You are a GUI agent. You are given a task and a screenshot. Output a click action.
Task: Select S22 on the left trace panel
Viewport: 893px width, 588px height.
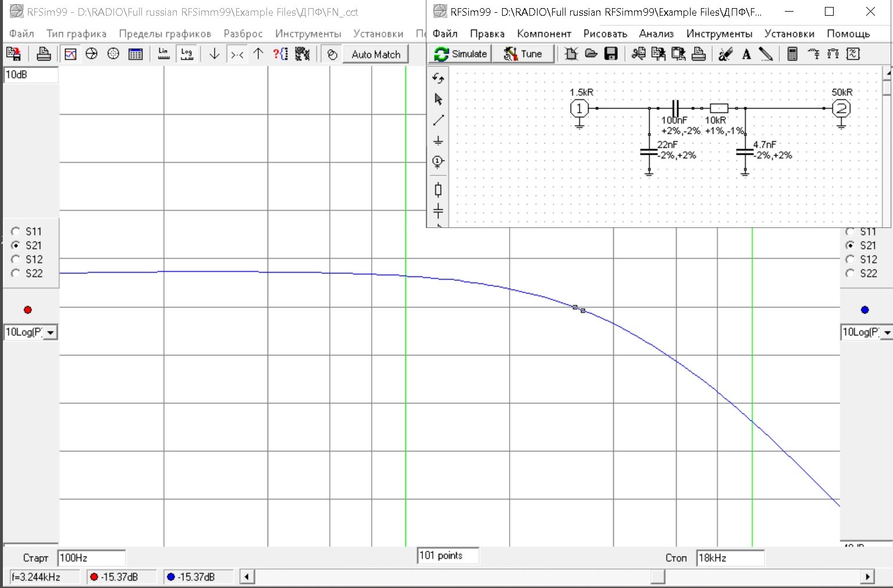[x=27, y=273]
